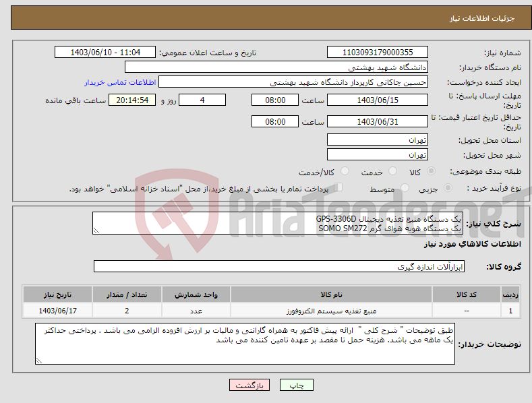Click the response deadline time 08:00 field
The image size is (532, 403).
[x=275, y=100]
